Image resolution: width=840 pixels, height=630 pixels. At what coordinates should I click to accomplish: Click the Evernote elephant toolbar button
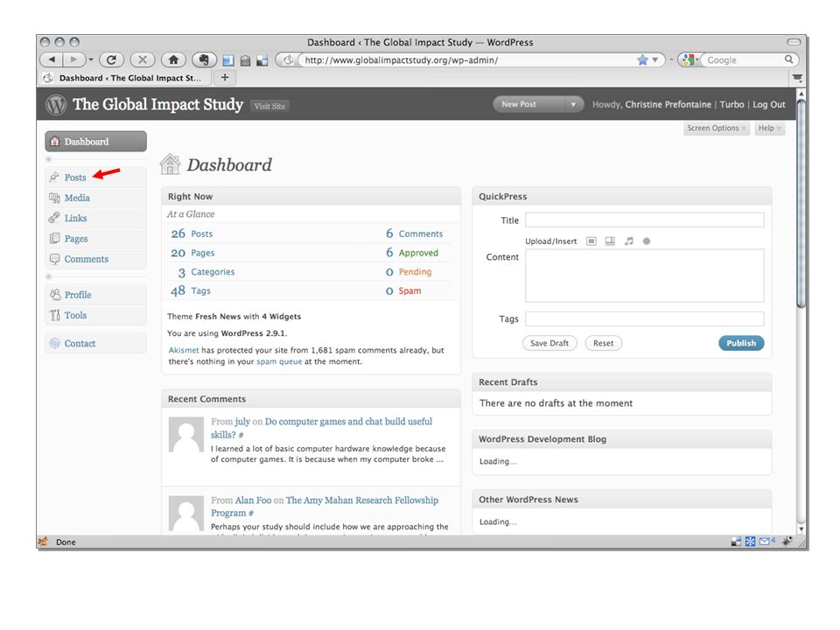tap(204, 59)
